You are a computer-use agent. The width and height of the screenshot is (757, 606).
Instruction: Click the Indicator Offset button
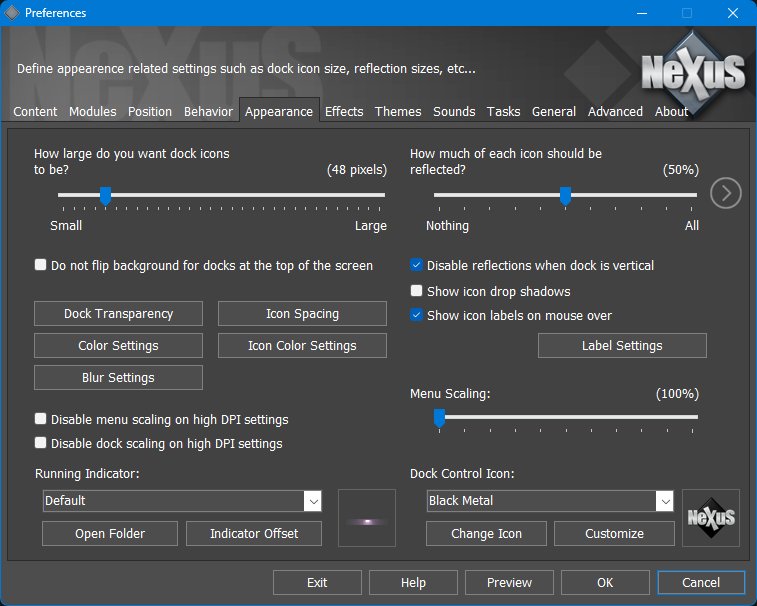(254, 534)
